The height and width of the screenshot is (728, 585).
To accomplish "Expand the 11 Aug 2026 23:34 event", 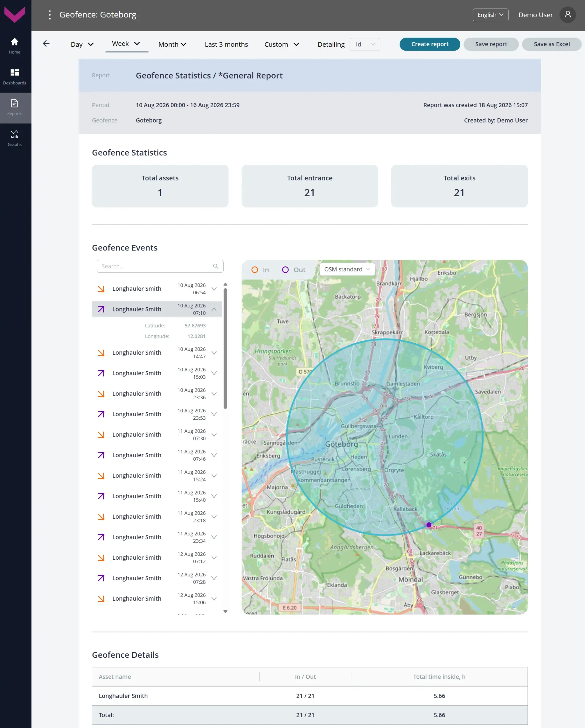I will click(x=214, y=537).
